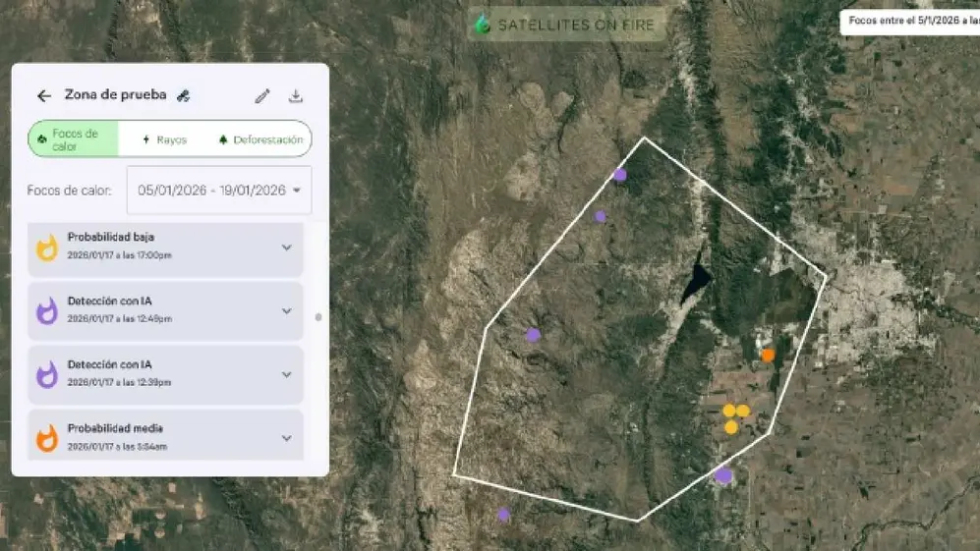980x551 pixels.
Task: Open the date range dropdown 05/01/2026 - 19/01/2026
Action: 219,190
